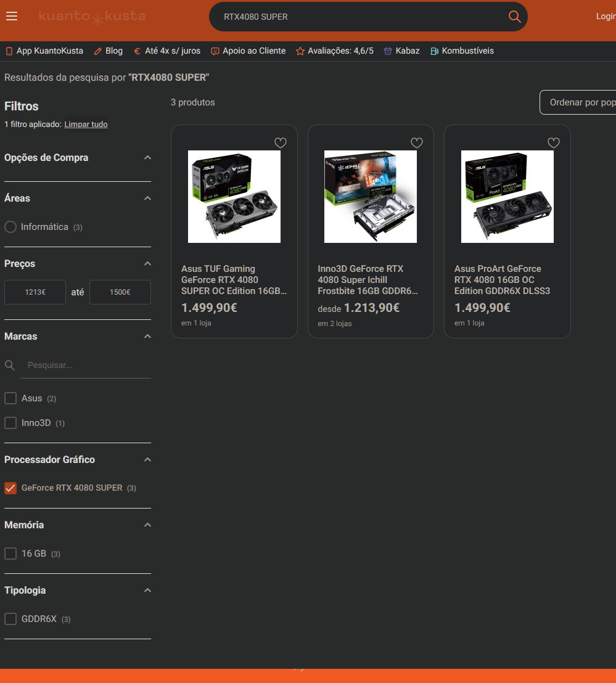
Task: Collapse the Marcas filter section
Action: click(x=148, y=337)
